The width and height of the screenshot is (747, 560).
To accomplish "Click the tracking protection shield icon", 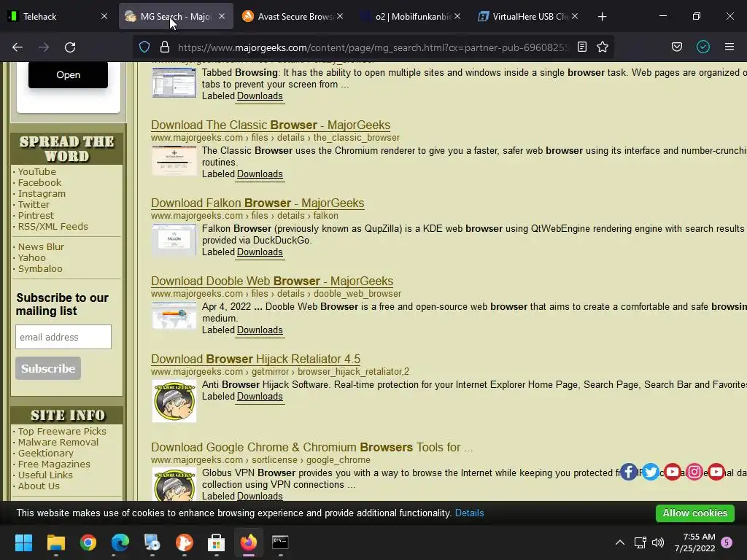I will click(x=144, y=47).
